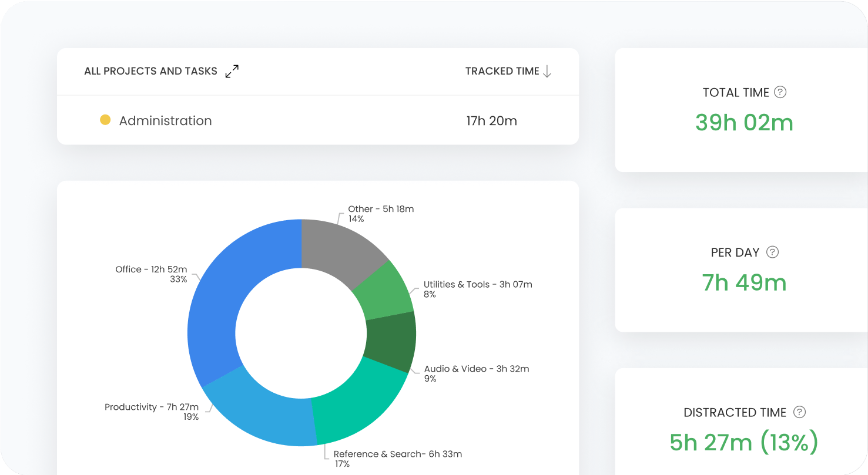Sort by the Tracked Time column header
Image resolution: width=868 pixels, height=475 pixels.
[x=502, y=71]
